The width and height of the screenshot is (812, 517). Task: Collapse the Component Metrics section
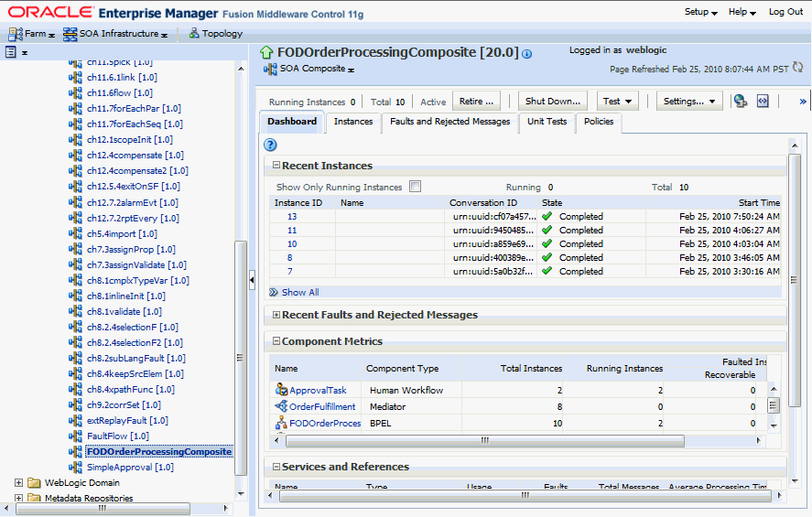(x=276, y=340)
